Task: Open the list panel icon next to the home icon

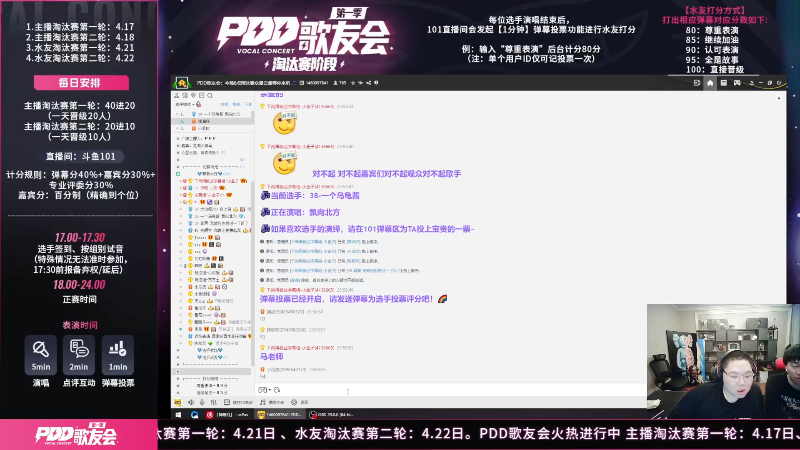Action: (x=723, y=83)
